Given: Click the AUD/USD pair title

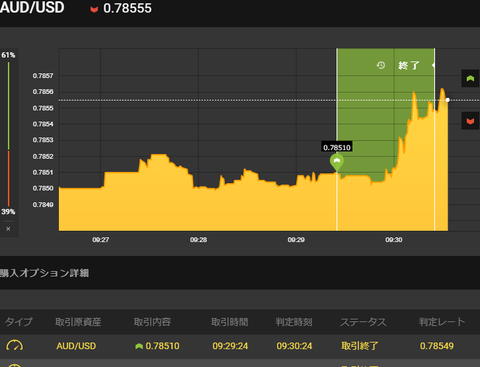Looking at the screenshot, I should pos(32,7).
